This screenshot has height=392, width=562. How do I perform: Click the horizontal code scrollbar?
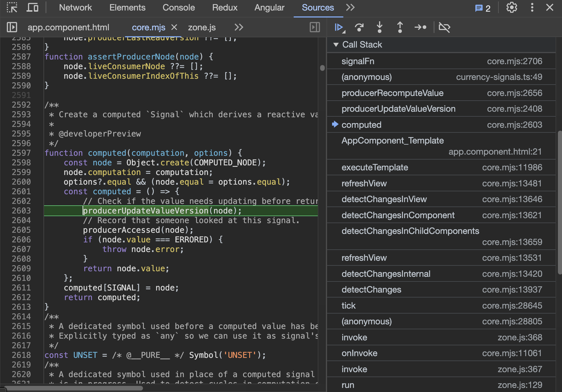click(x=73, y=388)
